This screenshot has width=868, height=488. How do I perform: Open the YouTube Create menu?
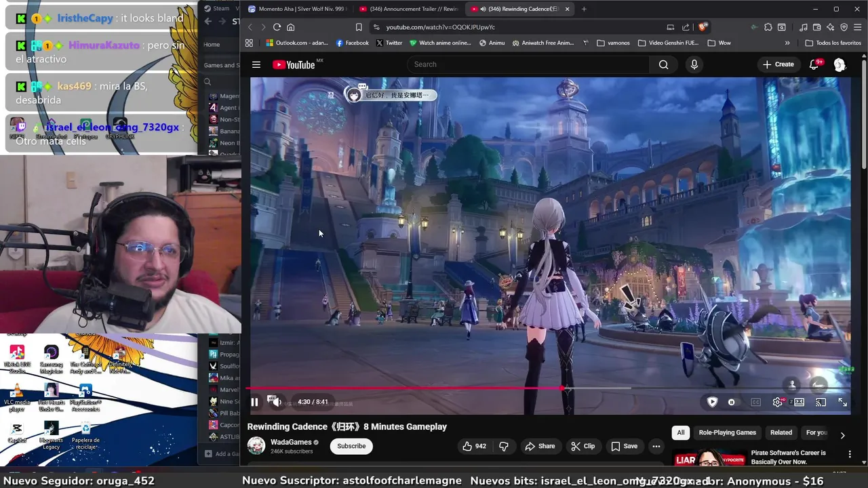pos(778,64)
